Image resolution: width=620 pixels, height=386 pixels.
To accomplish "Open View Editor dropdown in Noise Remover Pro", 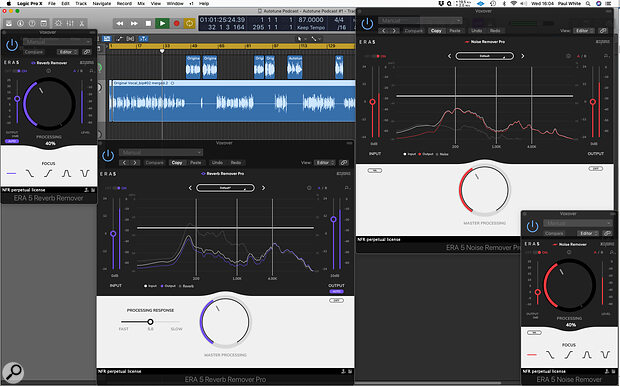I will (x=584, y=30).
